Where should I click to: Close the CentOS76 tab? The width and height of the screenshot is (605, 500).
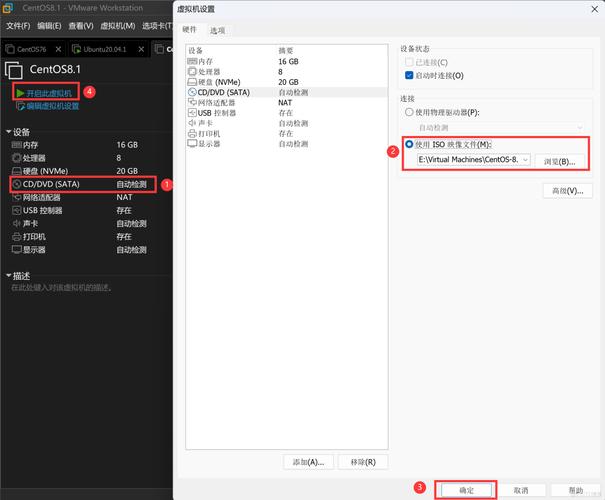click(58, 49)
